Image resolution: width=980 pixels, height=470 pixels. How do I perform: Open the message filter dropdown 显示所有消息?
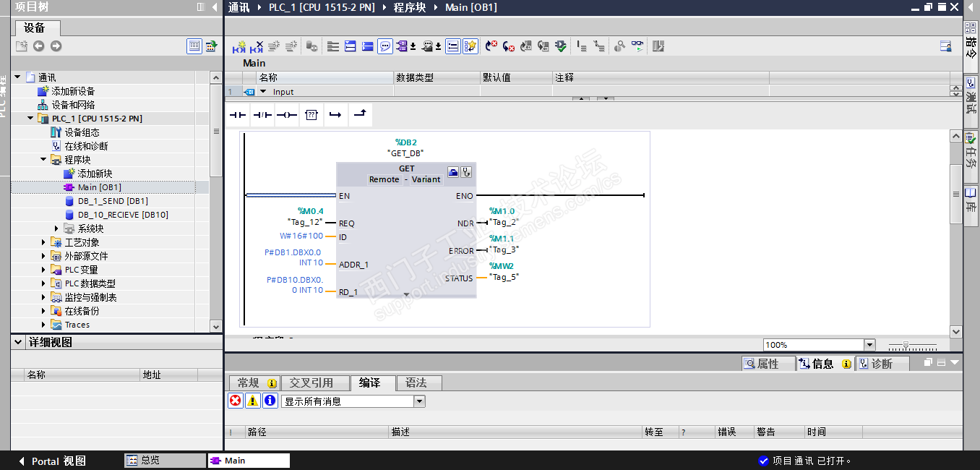(x=419, y=401)
